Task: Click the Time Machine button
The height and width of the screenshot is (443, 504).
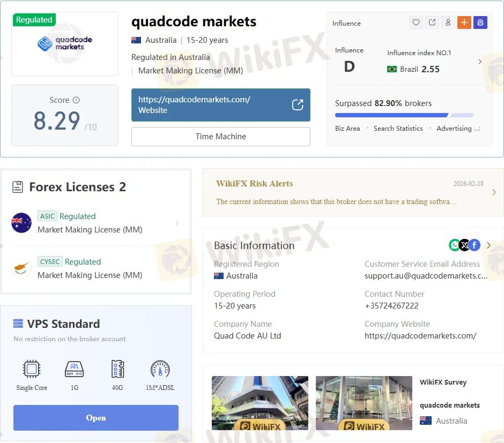Action: coord(220,137)
